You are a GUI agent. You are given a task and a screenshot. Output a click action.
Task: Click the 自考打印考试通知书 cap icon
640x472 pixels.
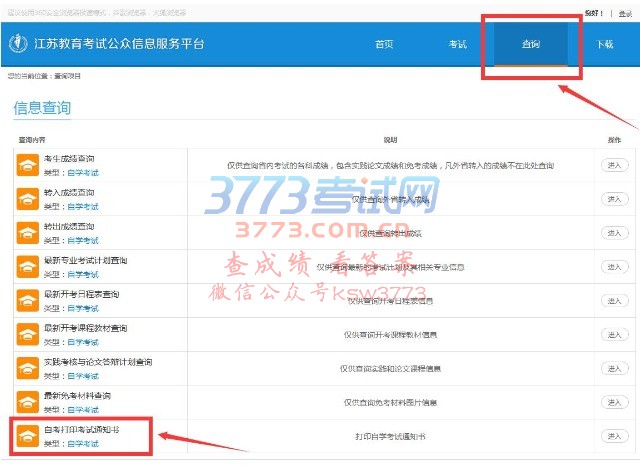27,436
